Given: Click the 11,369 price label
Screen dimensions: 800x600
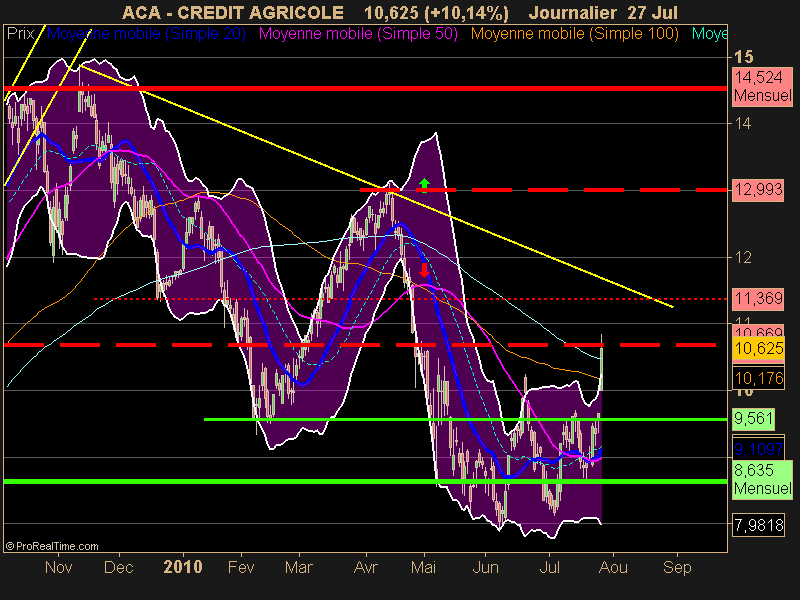Looking at the screenshot, I should point(759,298).
